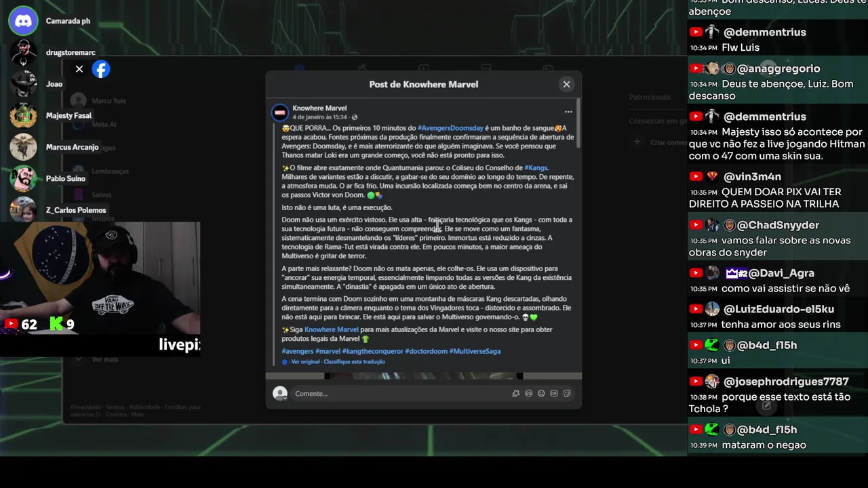
Task: Click the YouTube viewer count icon showing 62
Action: coord(12,324)
